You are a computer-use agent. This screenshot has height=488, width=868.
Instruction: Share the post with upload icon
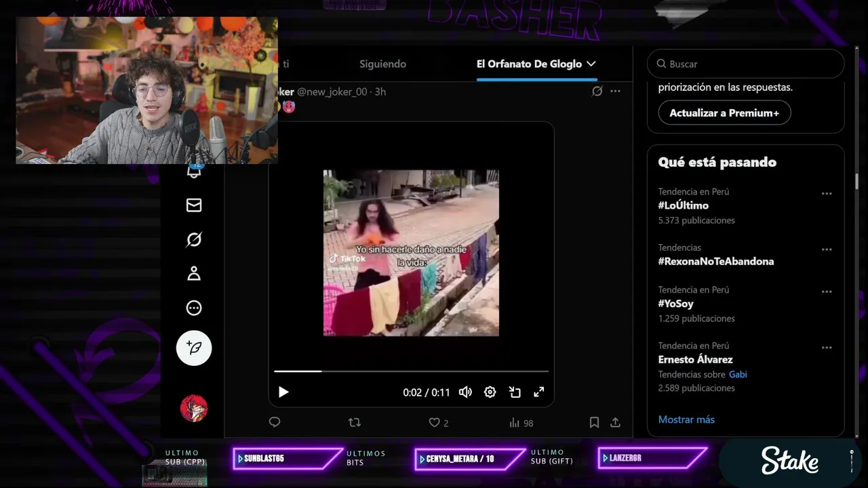coord(615,422)
